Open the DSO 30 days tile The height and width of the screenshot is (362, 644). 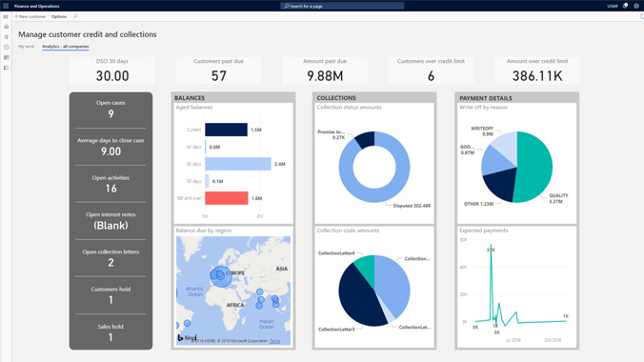[112, 70]
